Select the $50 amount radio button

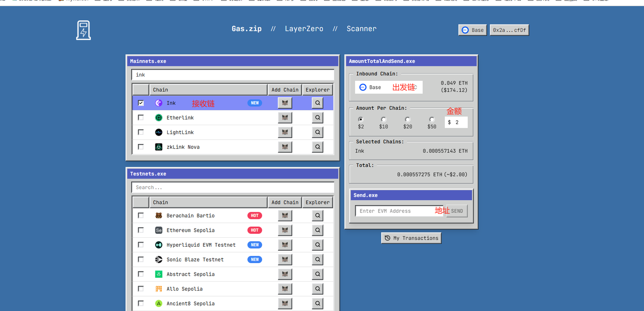coord(432,119)
